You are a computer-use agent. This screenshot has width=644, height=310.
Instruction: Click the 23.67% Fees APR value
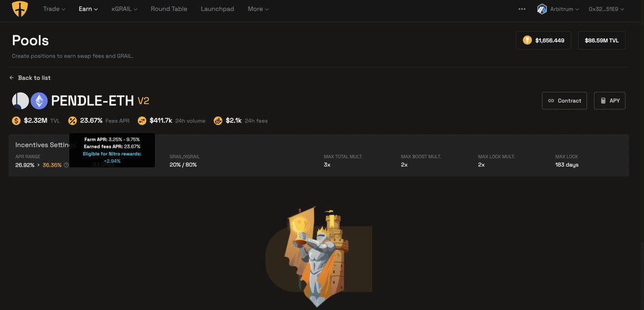pos(91,121)
